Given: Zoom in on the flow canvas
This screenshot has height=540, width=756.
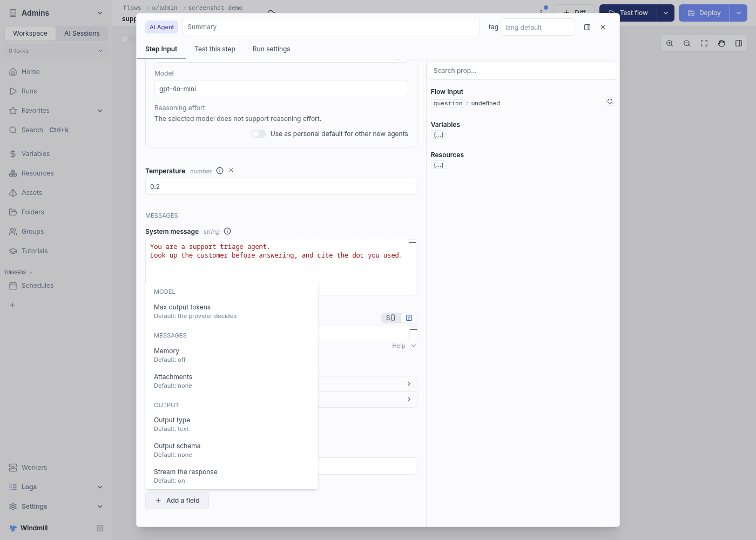Looking at the screenshot, I should [x=670, y=43].
